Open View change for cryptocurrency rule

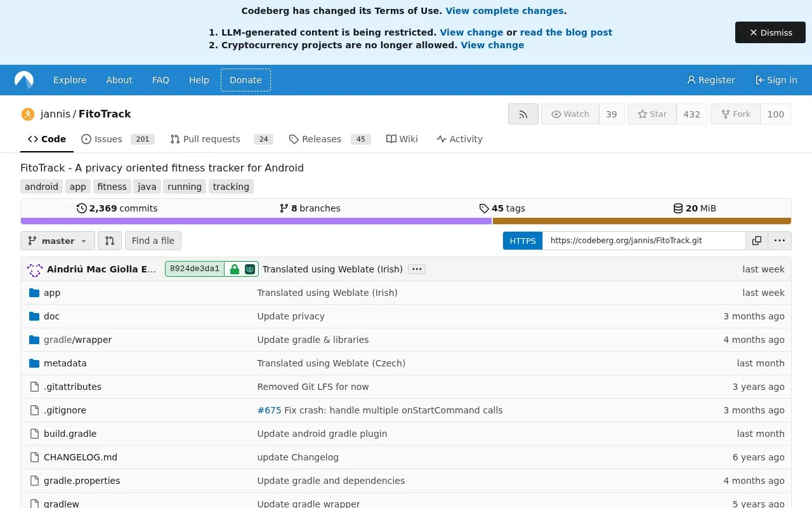(492, 45)
